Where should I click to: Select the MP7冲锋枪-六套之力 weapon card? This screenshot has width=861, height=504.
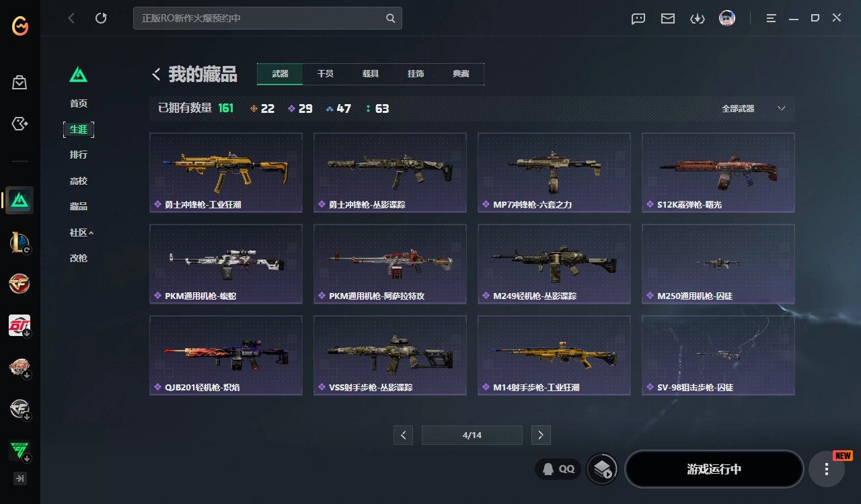(554, 172)
